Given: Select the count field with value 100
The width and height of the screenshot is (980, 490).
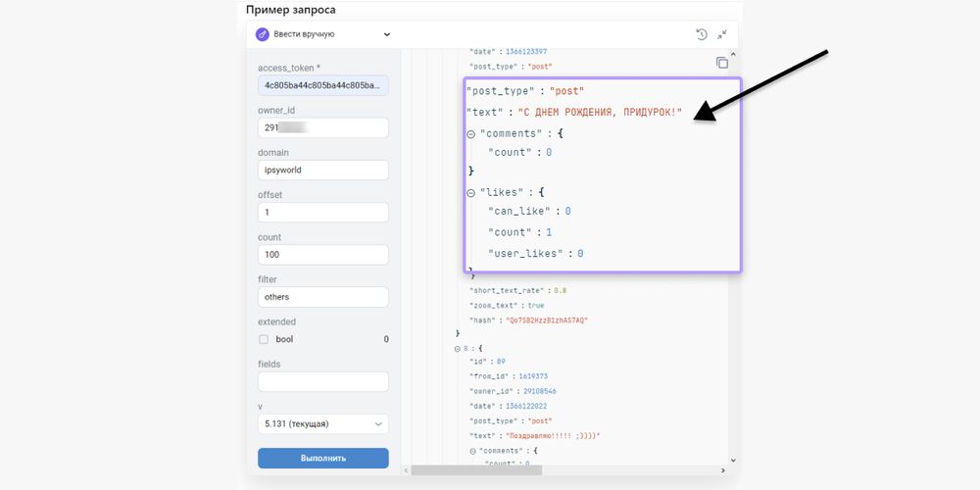Looking at the screenshot, I should pos(322,255).
